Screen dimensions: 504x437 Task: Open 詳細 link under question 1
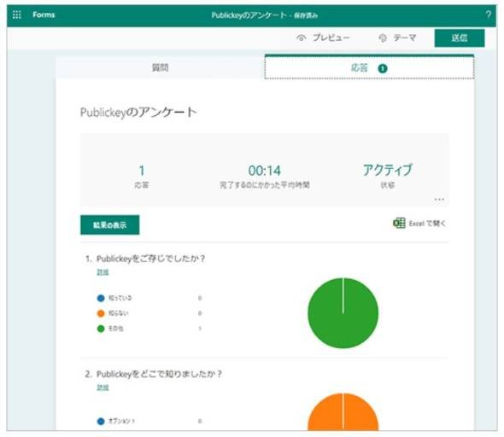coord(103,272)
